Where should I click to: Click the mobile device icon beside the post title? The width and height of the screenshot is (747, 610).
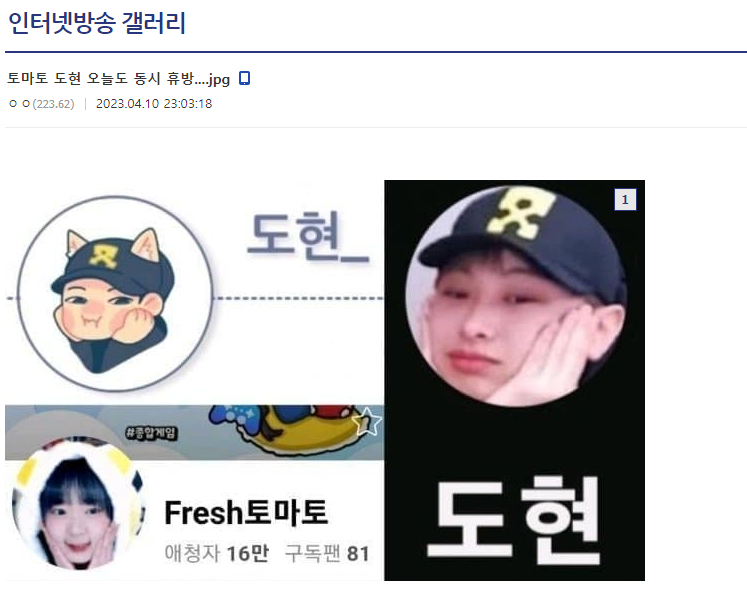[x=244, y=78]
